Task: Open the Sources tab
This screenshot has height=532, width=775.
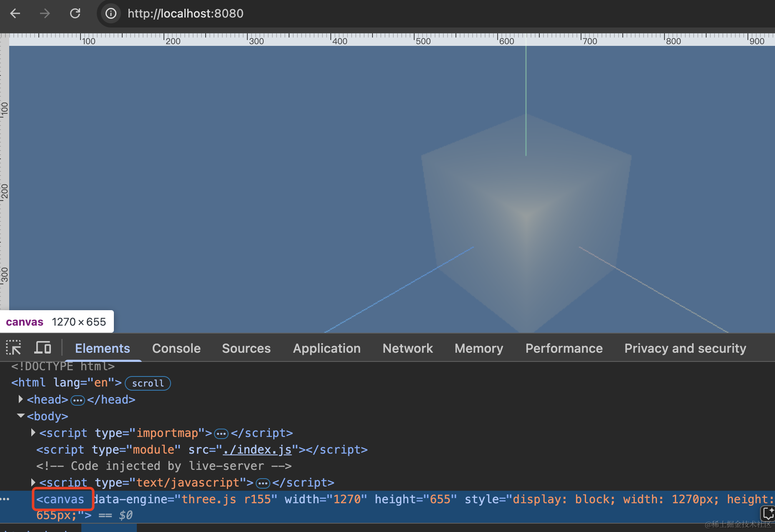Action: 246,348
